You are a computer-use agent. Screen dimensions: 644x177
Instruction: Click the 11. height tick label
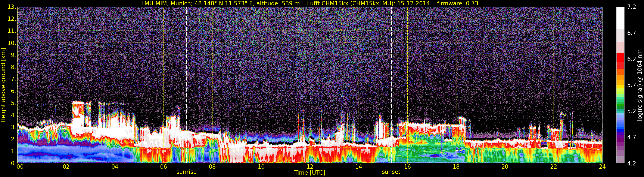12,31
